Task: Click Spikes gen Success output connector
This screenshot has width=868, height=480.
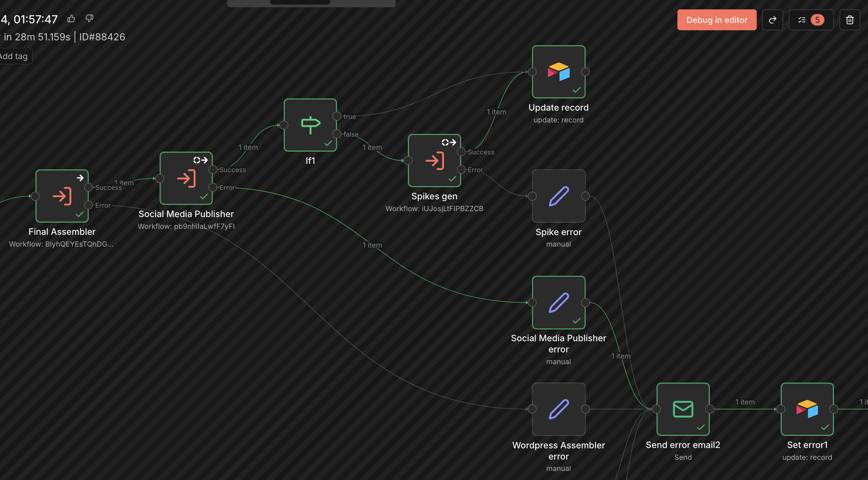Action: (x=461, y=152)
